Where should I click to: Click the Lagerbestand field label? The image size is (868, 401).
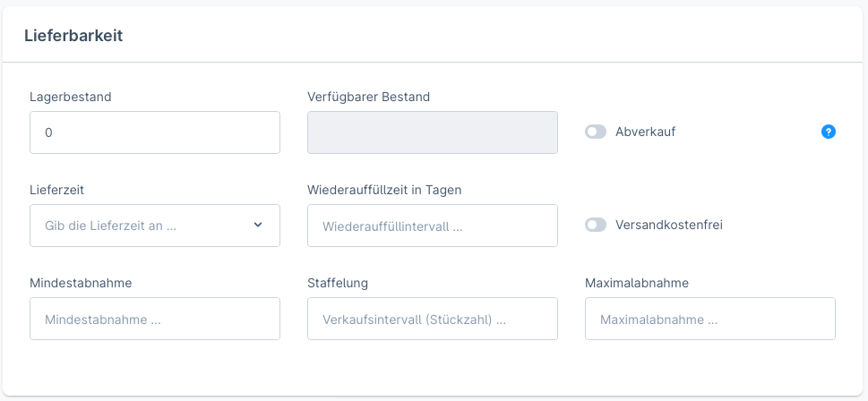(x=70, y=97)
